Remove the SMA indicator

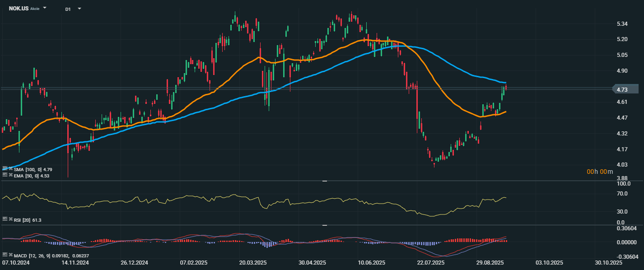pyautogui.click(x=10, y=168)
